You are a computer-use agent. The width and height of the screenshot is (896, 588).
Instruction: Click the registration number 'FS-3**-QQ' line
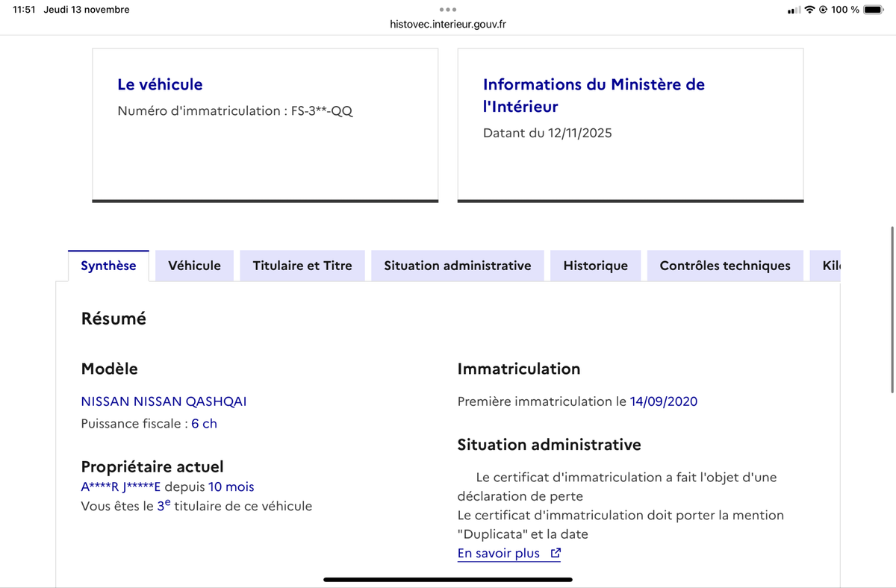235,111
